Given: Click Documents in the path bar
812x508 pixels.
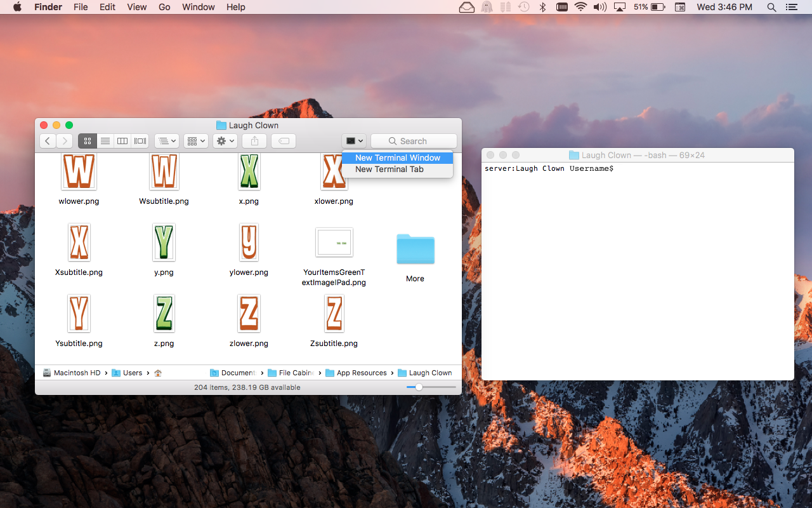Looking at the screenshot, I should [233, 373].
